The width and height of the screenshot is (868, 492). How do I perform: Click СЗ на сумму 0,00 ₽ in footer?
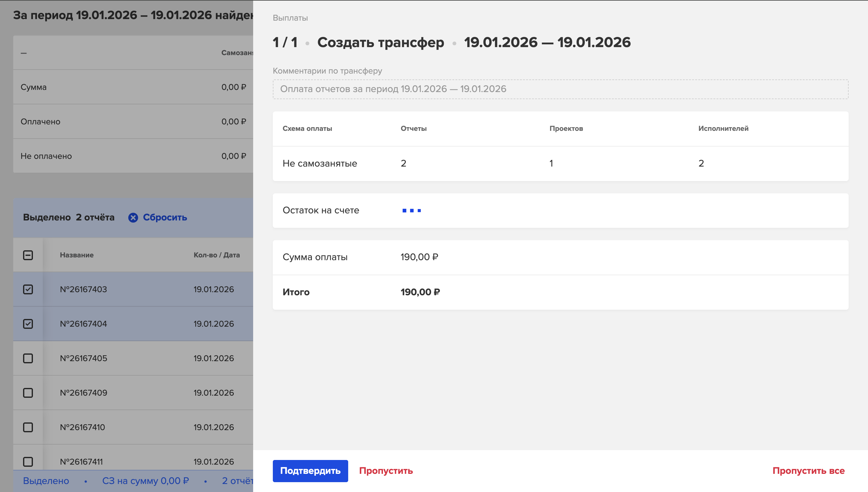tap(145, 481)
